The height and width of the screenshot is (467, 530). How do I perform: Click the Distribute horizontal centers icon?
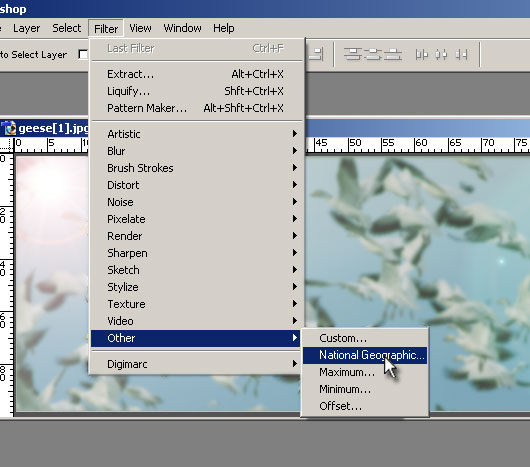[441, 54]
